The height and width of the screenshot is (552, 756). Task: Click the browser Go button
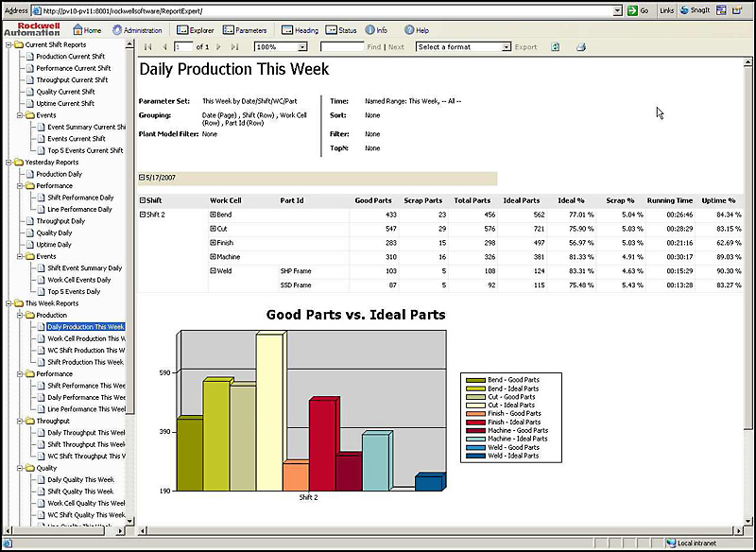pyautogui.click(x=639, y=9)
